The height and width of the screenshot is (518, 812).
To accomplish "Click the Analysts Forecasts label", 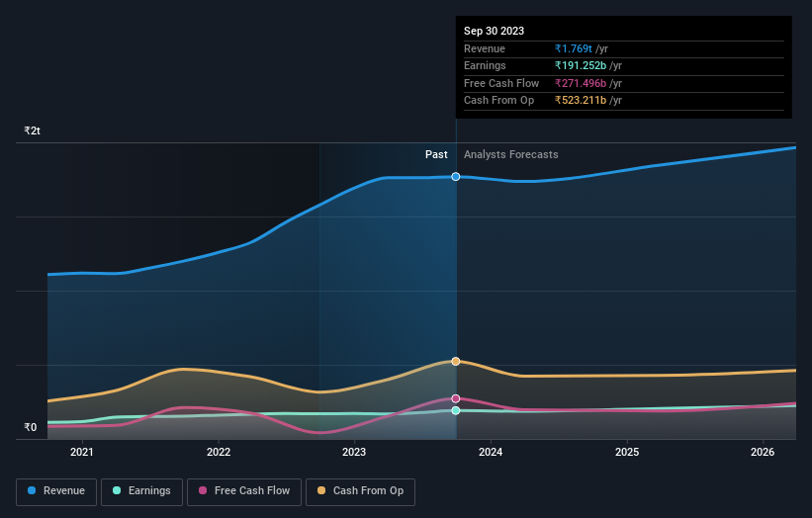I will pos(511,154).
